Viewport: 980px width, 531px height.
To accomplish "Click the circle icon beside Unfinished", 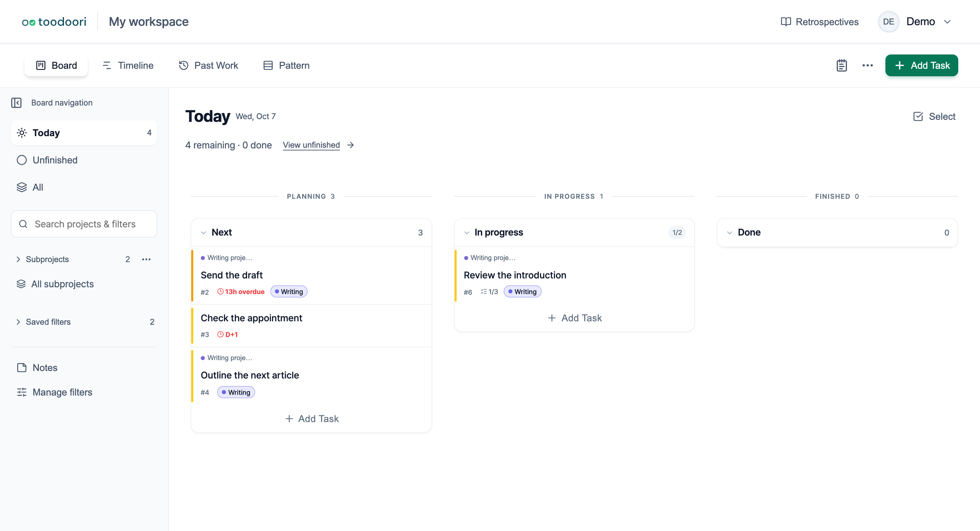I will coord(22,160).
